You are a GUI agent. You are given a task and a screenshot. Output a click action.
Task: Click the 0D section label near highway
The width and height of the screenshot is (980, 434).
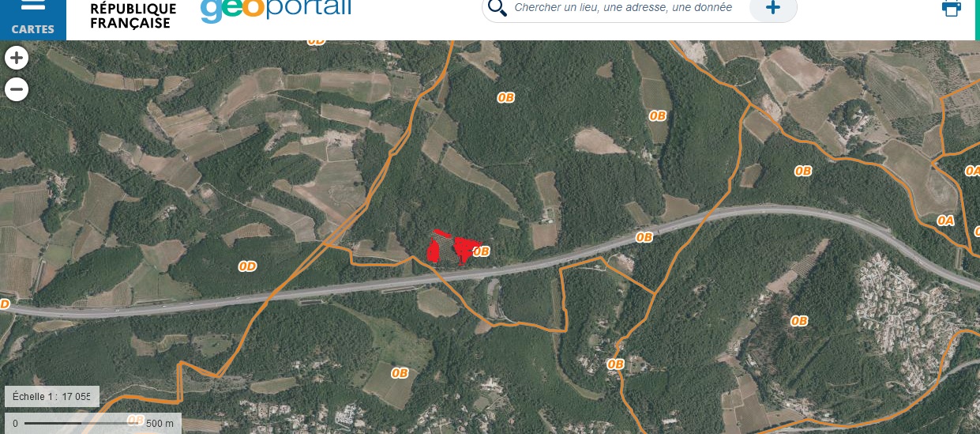247,266
